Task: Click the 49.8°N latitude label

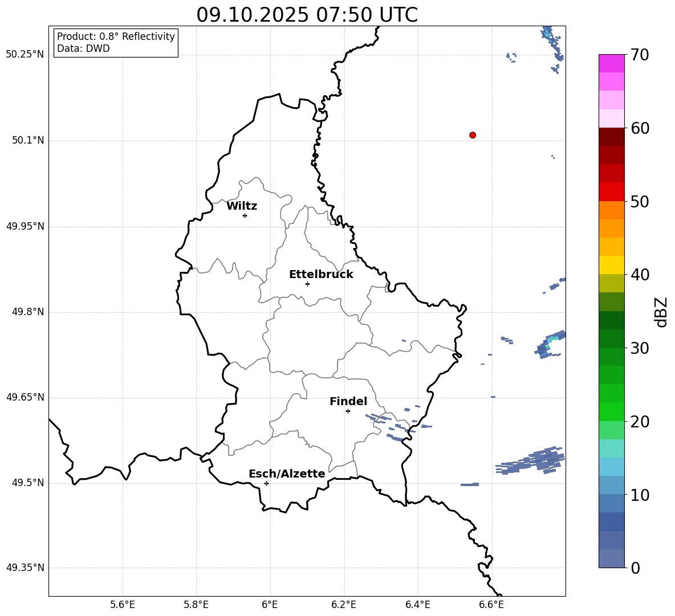Action: click(x=28, y=312)
